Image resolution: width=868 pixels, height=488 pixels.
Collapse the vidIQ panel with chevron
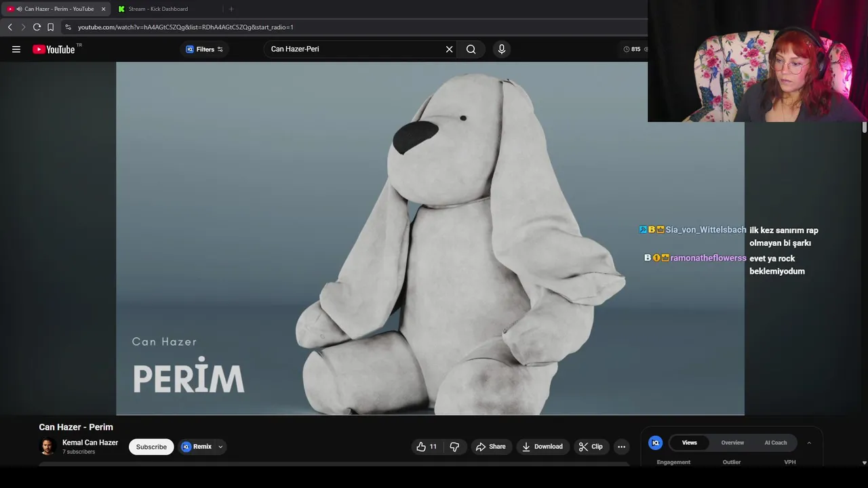(808, 443)
